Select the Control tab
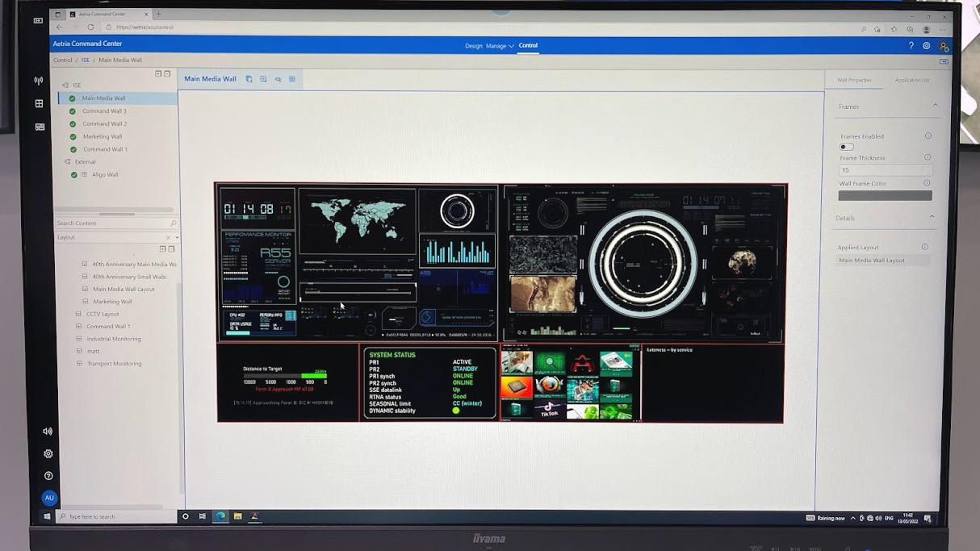 [x=528, y=45]
